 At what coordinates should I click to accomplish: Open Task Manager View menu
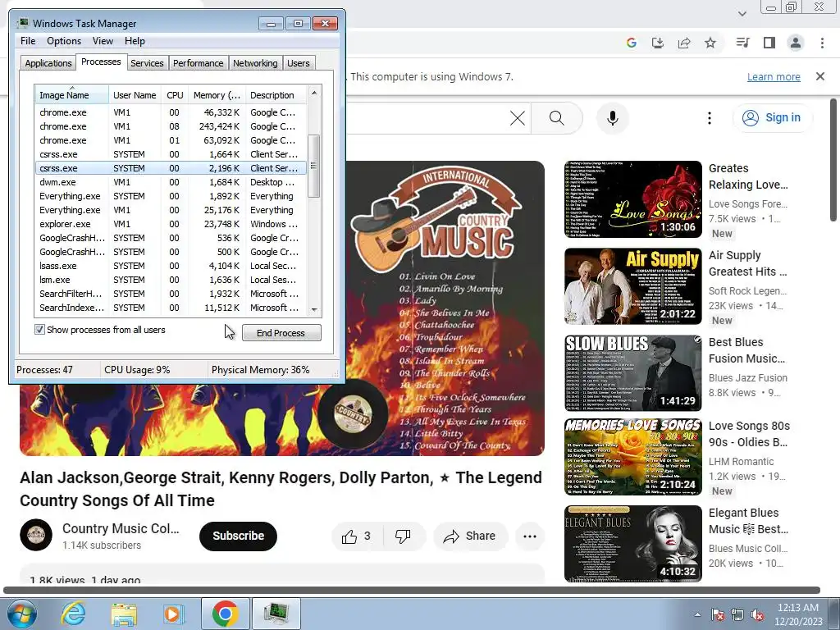(103, 41)
